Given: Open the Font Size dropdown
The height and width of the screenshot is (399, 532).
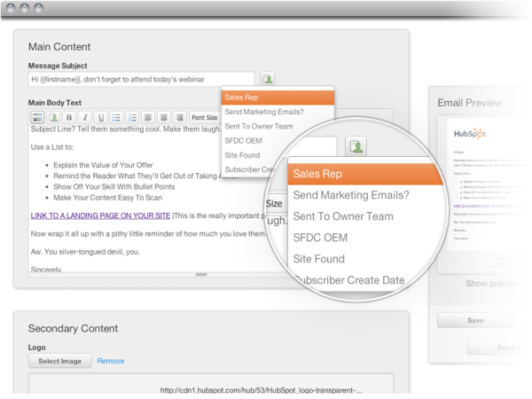Looking at the screenshot, I should coord(205,117).
